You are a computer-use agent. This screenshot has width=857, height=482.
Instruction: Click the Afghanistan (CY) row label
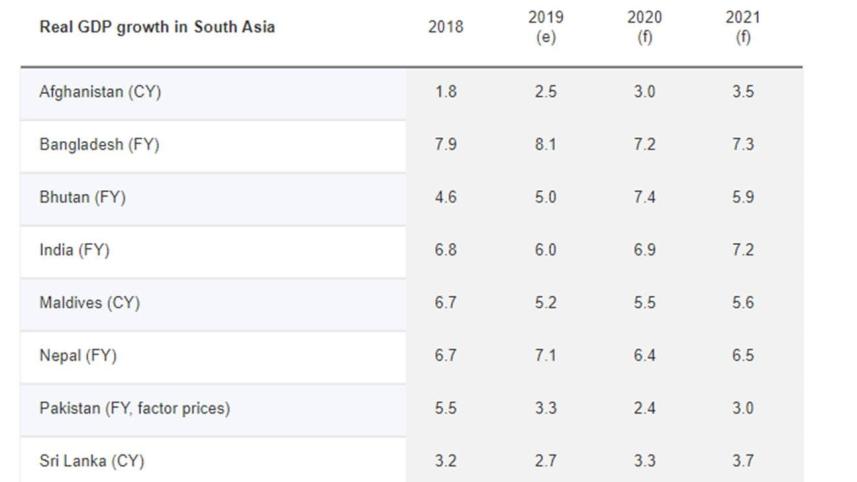(x=100, y=92)
